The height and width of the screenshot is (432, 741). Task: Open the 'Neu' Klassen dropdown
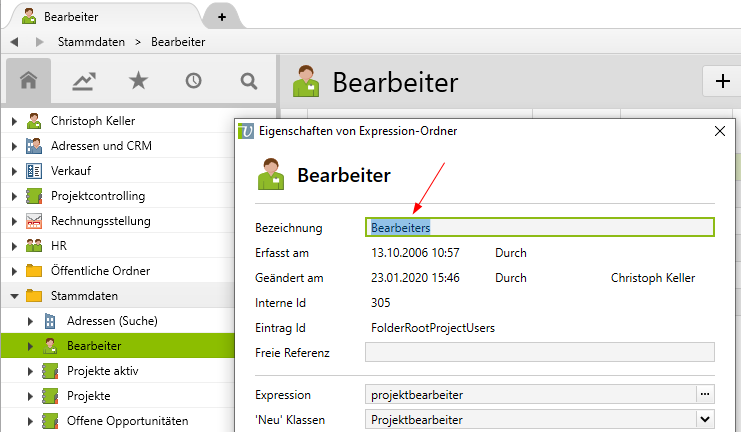tap(704, 420)
